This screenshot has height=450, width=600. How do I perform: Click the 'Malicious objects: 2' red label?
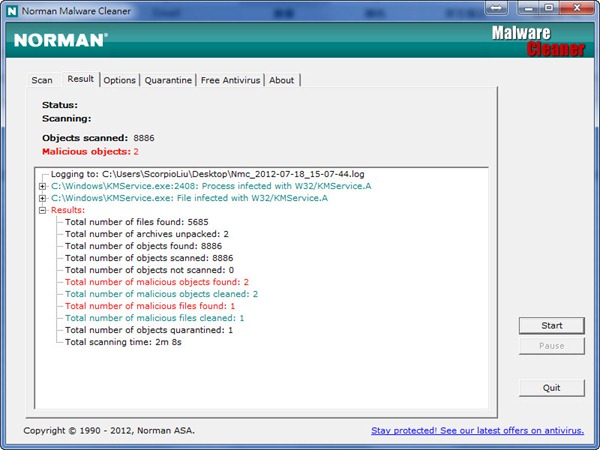(x=90, y=152)
